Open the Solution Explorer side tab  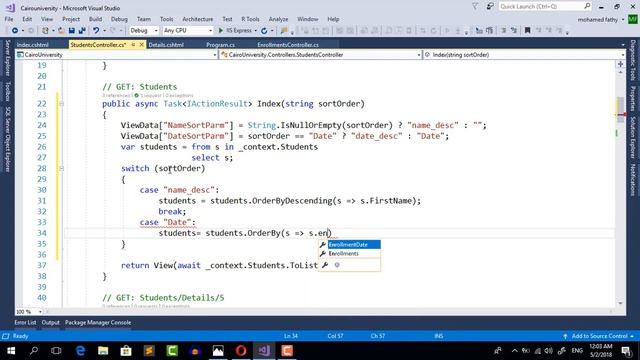[633, 138]
